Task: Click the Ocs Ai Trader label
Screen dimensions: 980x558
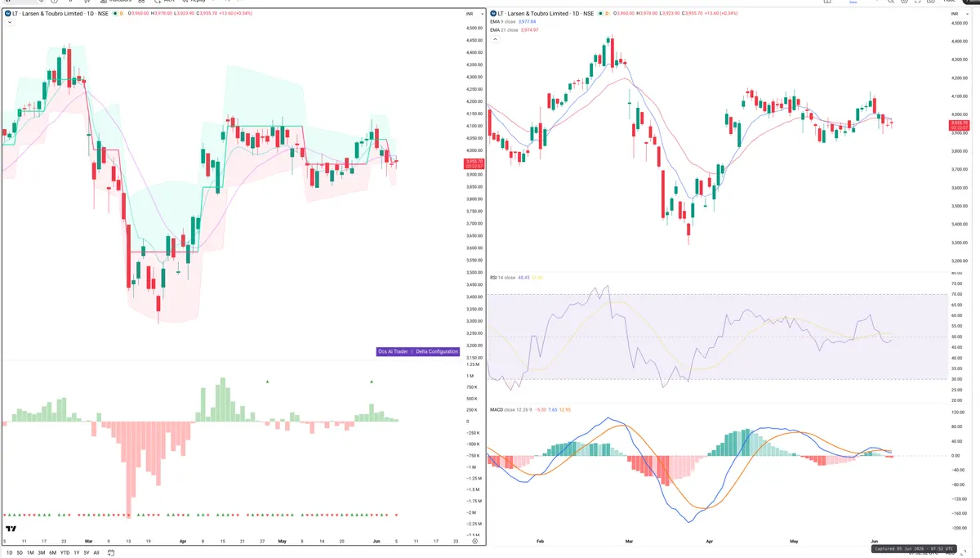Action: 393,351
